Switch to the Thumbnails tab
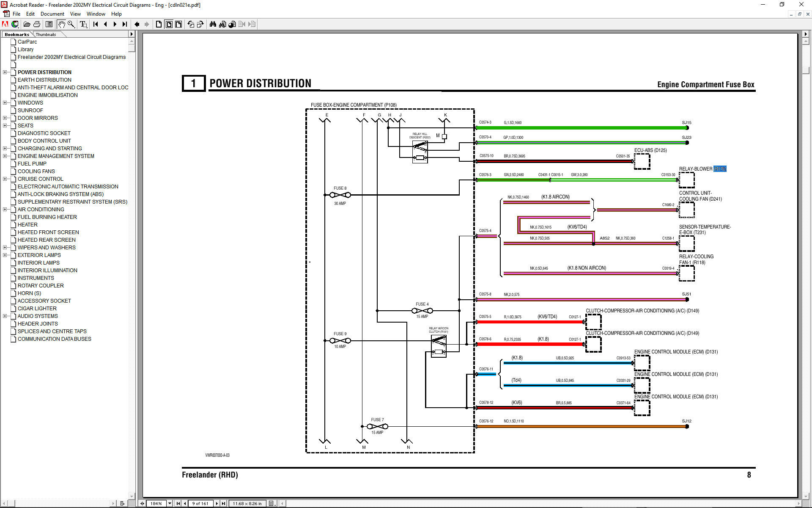The image size is (812, 508). pos(46,34)
